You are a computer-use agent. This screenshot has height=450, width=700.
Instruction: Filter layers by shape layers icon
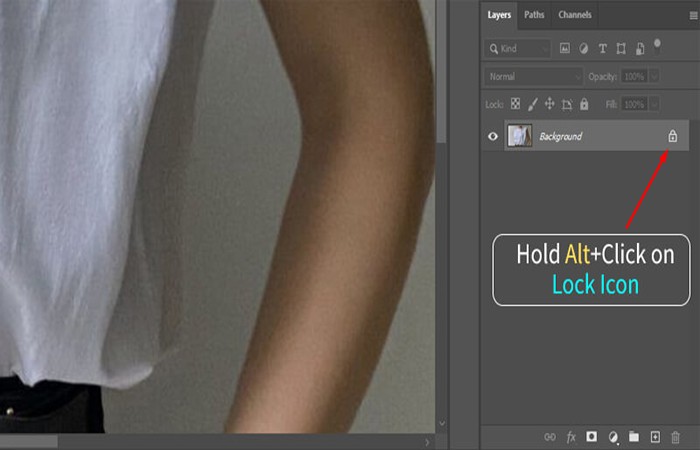coord(621,49)
